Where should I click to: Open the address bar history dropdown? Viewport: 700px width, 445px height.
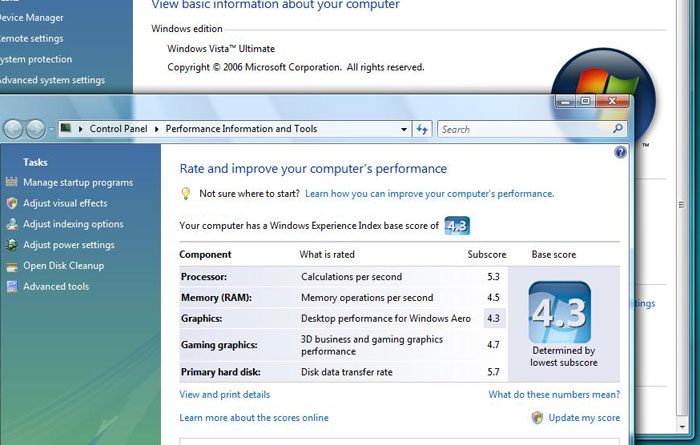(404, 129)
